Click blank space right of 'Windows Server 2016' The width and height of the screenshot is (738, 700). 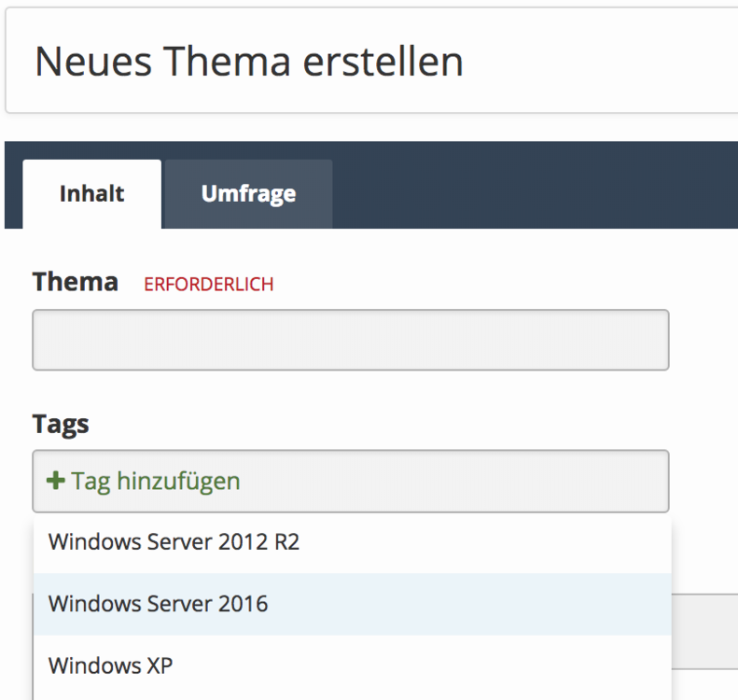[x=485, y=604]
